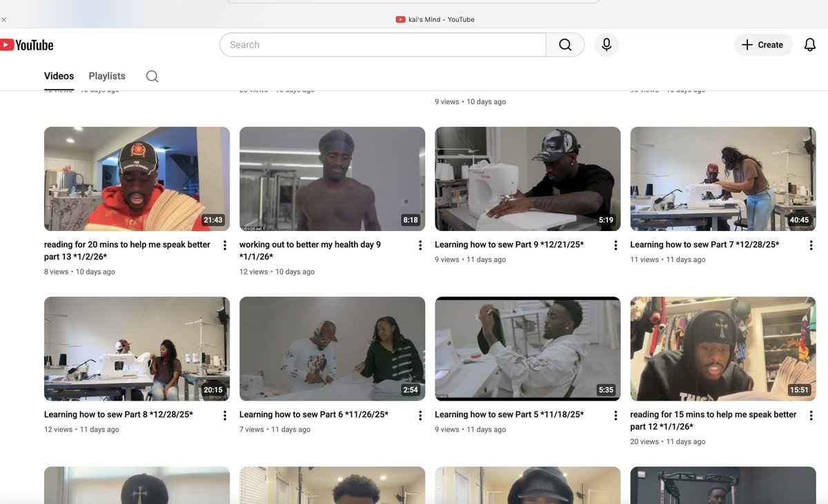
Task: Open options menu for Learning how to sew Part 5
Action: tap(615, 416)
